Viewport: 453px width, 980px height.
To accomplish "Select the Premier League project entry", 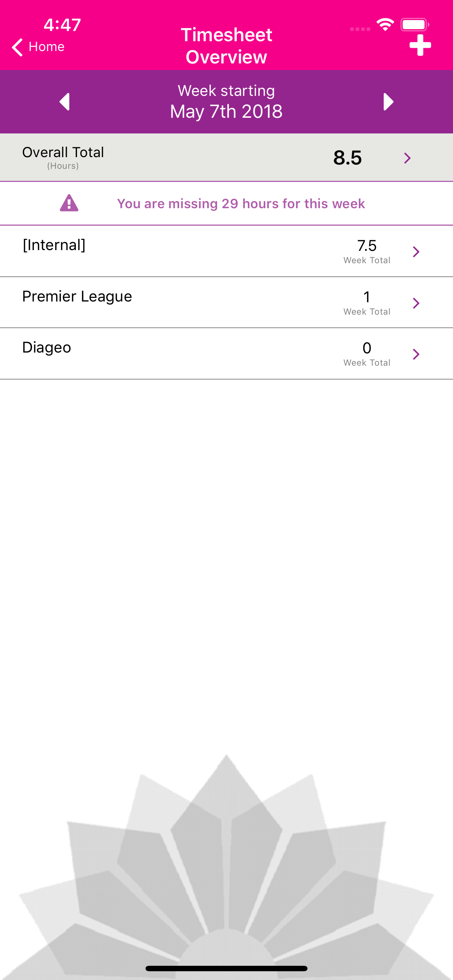I will tap(226, 303).
